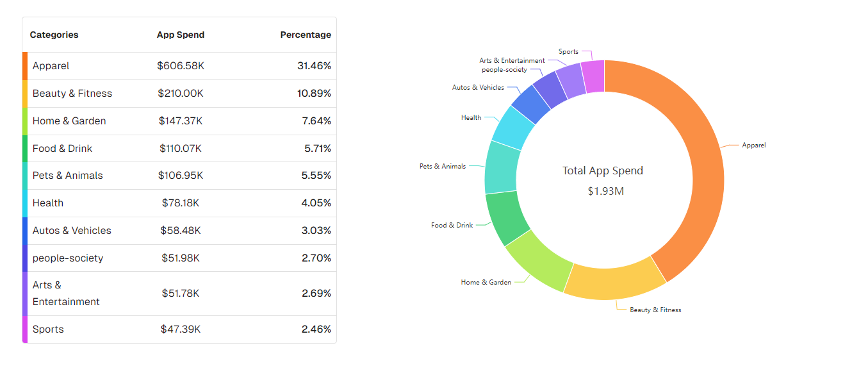Click the $51.98K people-society spend value

[x=181, y=258]
